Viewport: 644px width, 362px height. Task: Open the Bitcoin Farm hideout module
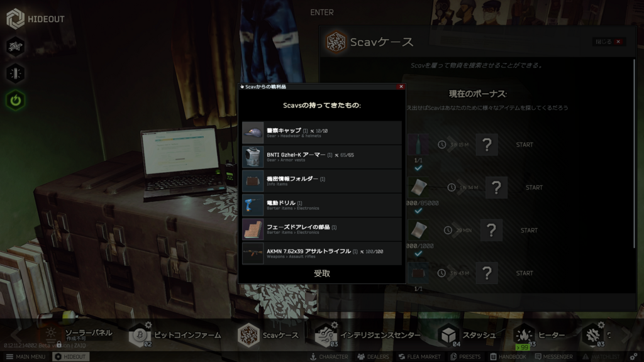[140, 335]
